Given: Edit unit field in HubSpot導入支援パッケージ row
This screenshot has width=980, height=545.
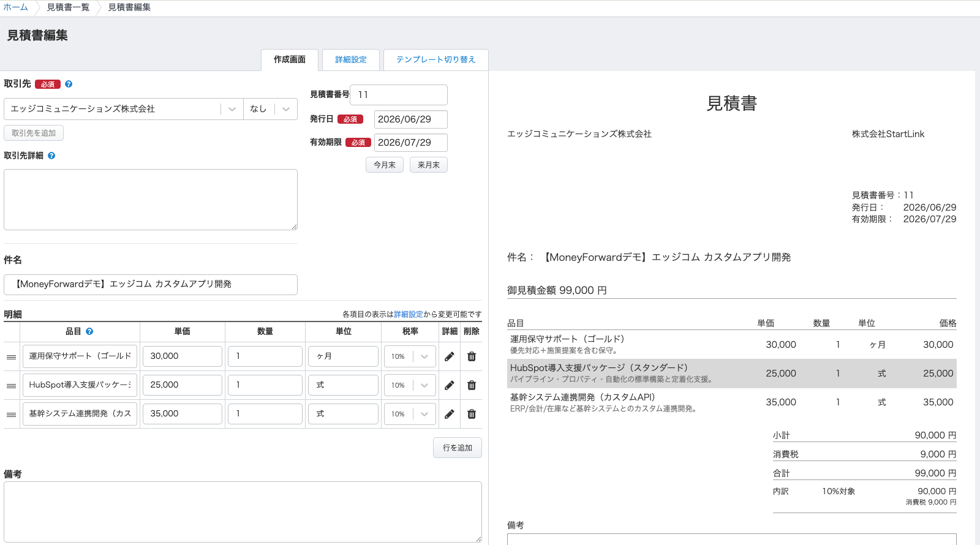Looking at the screenshot, I should tap(343, 385).
